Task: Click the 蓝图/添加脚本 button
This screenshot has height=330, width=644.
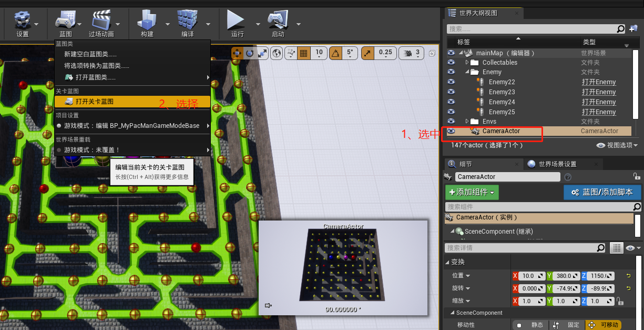Action: pos(602,193)
